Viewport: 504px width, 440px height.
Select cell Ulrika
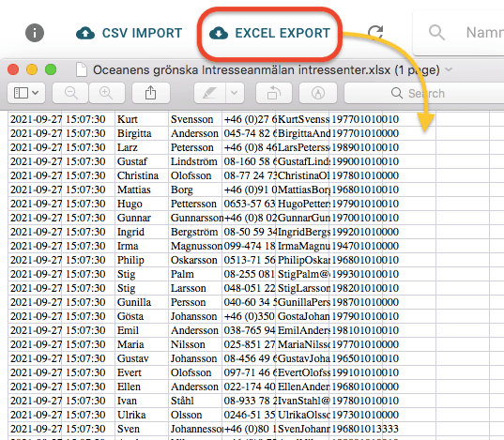pyautogui.click(x=142, y=415)
